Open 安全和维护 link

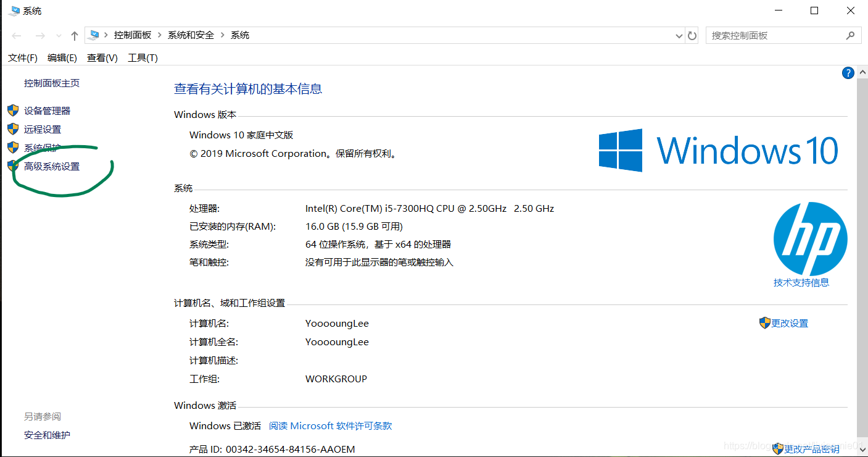coord(47,435)
